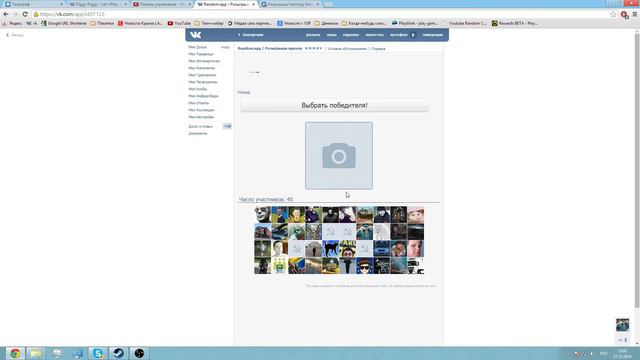The width and height of the screenshot is (640, 360).
Task: Open Мои Информбюро in the sidebar
Action: [203, 96]
